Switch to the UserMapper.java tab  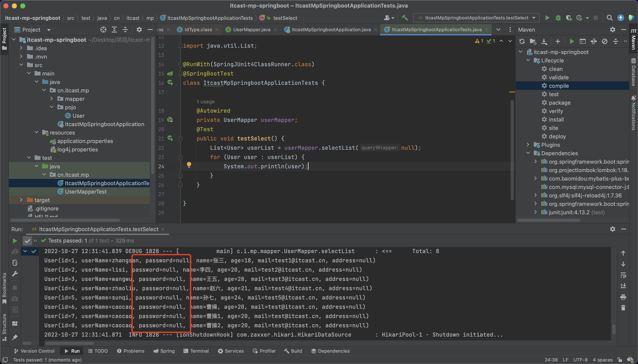251,30
